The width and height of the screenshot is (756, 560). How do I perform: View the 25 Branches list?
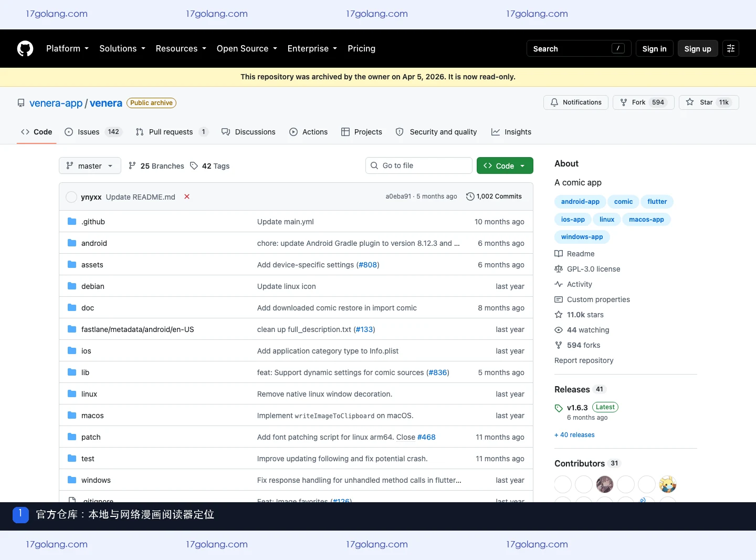(156, 165)
